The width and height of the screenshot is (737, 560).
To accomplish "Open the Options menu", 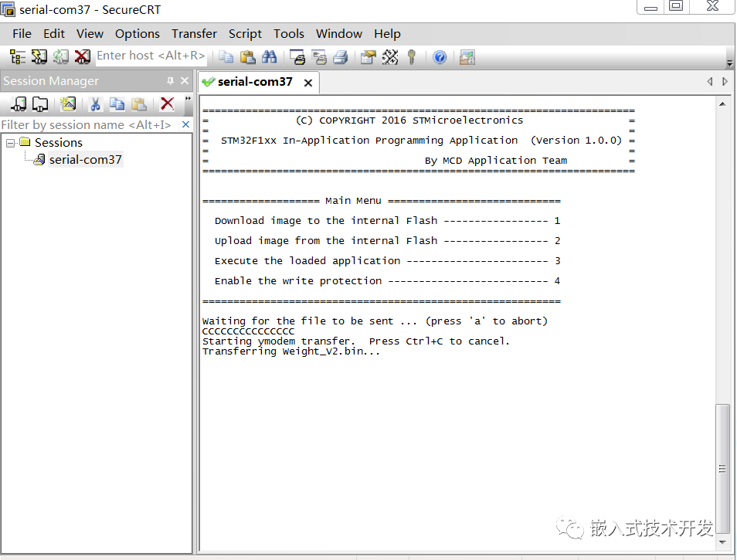I will tap(138, 34).
